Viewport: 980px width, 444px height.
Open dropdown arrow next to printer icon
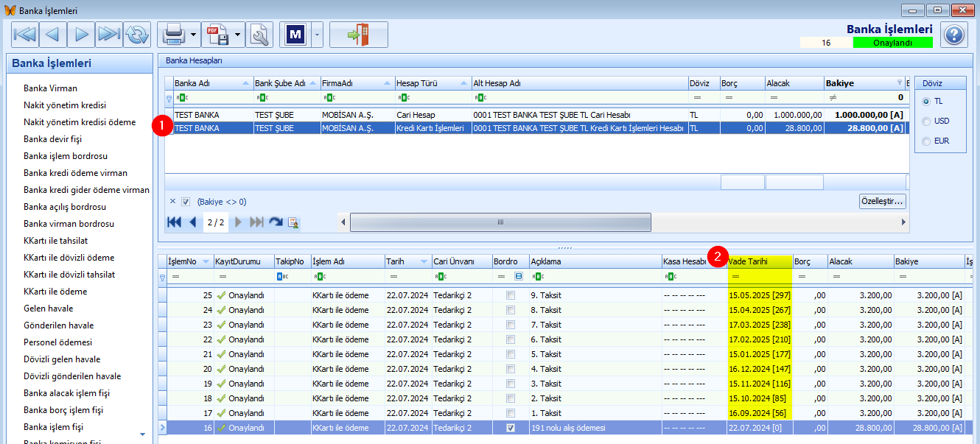(x=193, y=34)
